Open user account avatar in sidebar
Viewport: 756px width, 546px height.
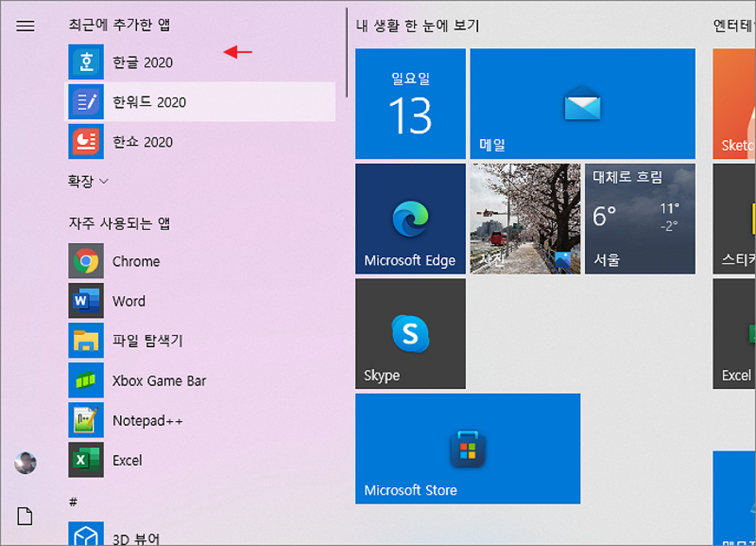(x=25, y=463)
